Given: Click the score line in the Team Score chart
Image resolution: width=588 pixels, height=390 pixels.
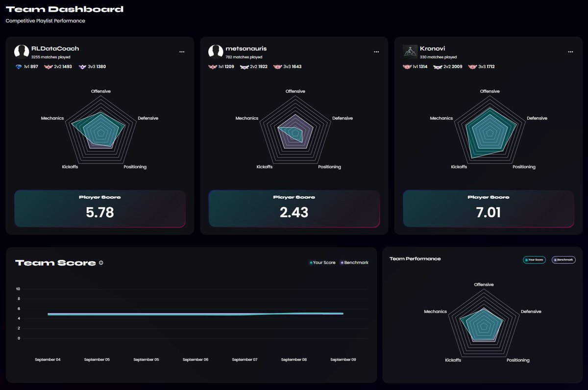Looking at the screenshot, I should 196,313.
